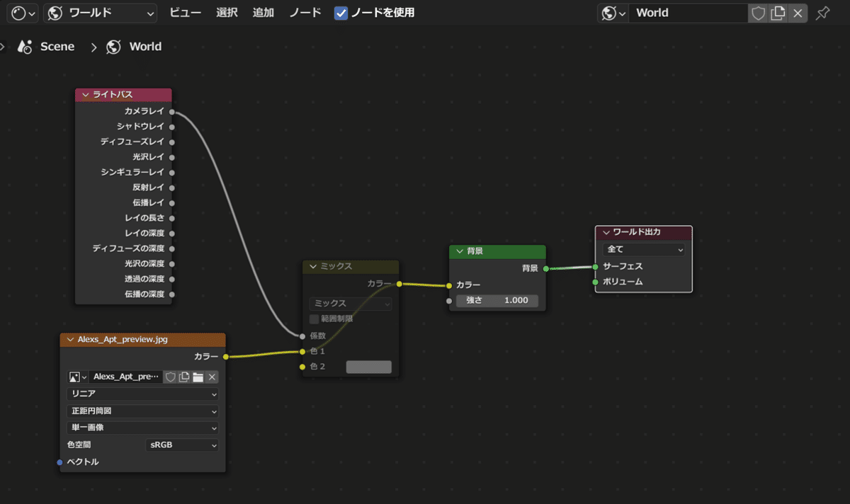This screenshot has width=850, height=504.
Task: Click the 係数 input socket
Action: pos(302,336)
